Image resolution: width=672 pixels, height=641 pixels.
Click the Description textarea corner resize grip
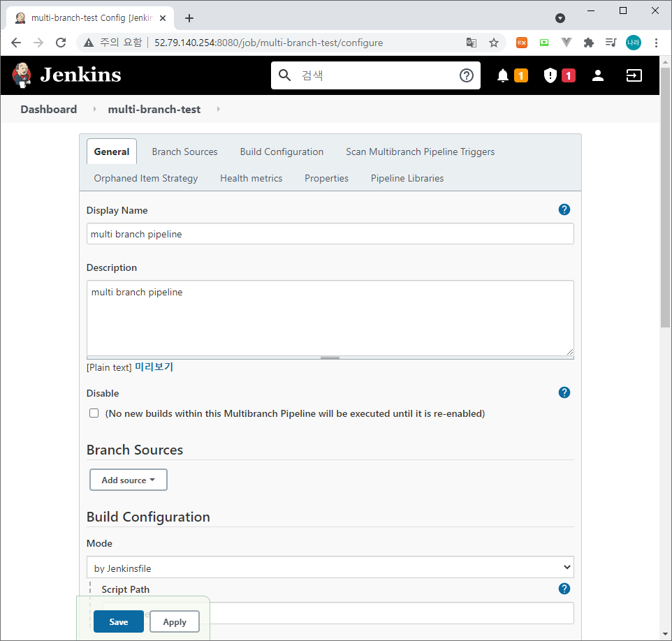click(x=569, y=352)
